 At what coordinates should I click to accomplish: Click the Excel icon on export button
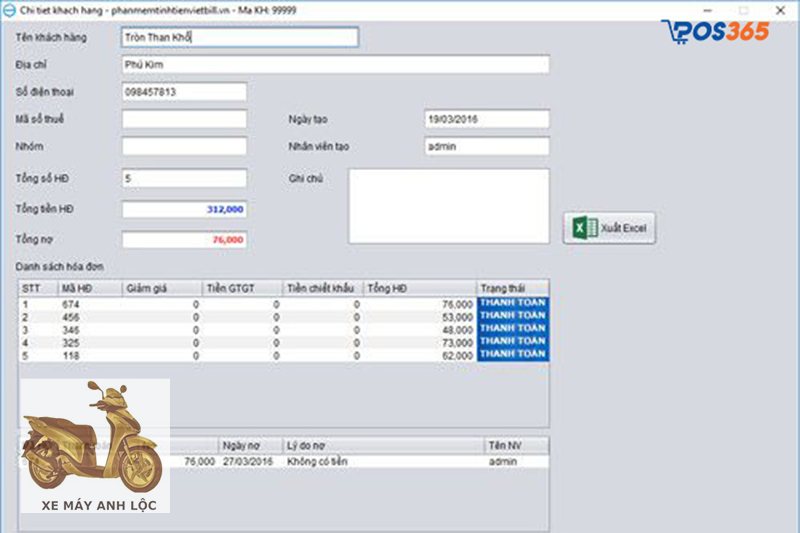584,228
